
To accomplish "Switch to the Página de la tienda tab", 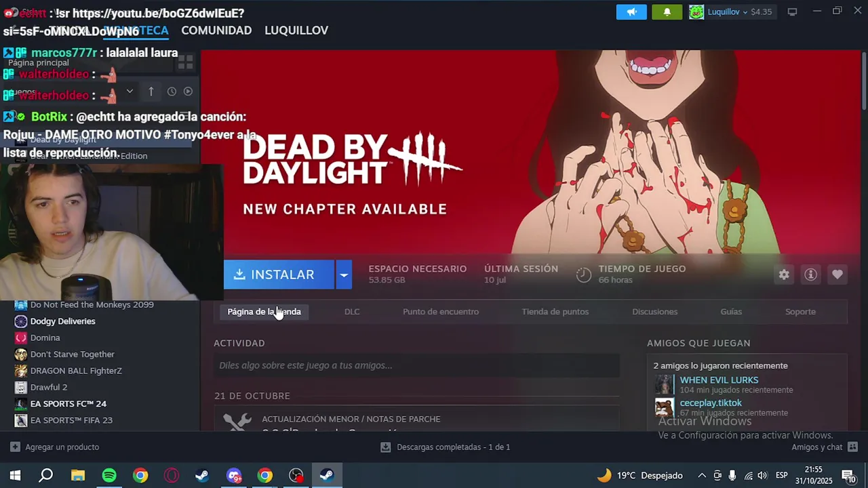I will tap(264, 312).
